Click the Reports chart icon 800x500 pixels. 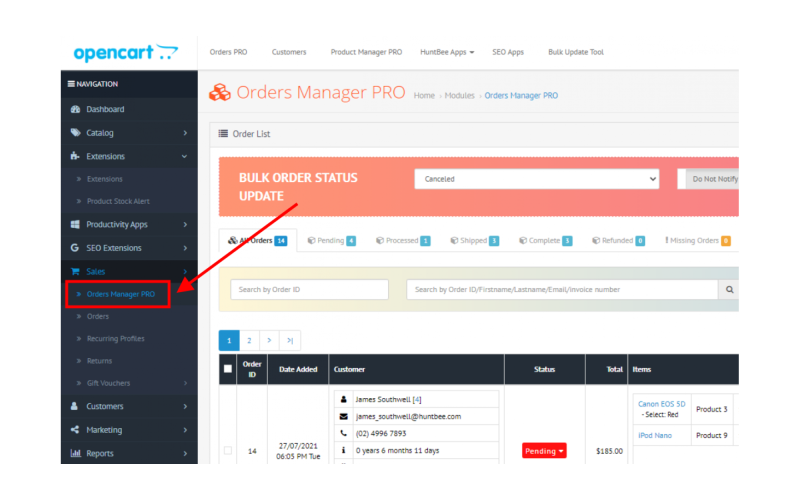pos(76,453)
